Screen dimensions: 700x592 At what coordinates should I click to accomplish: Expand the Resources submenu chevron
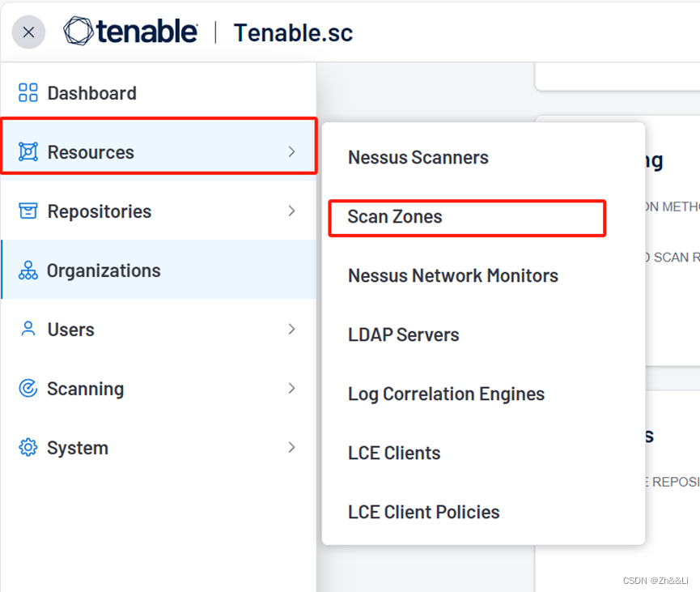(291, 151)
